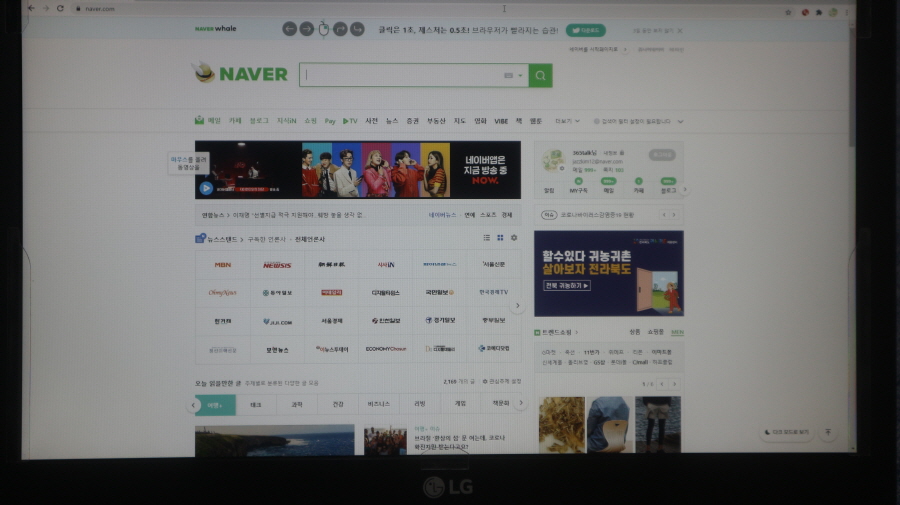Focus the Naver search input field

[x=402, y=75]
